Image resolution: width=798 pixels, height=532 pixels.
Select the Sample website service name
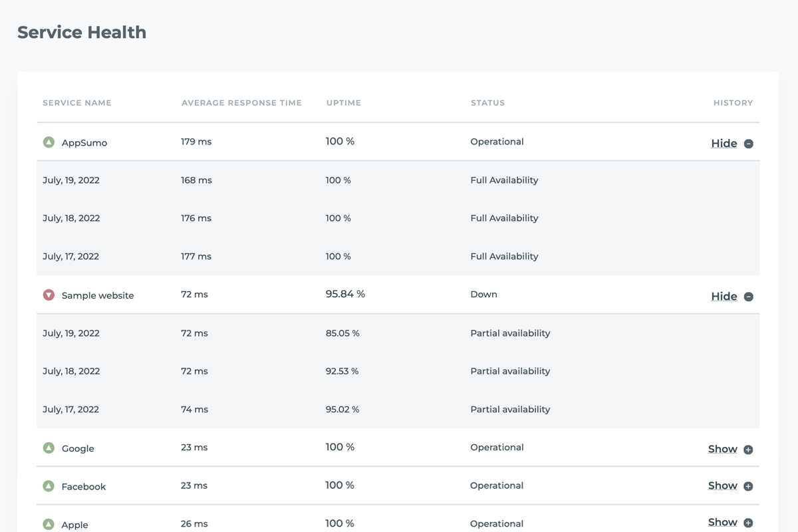click(x=98, y=295)
